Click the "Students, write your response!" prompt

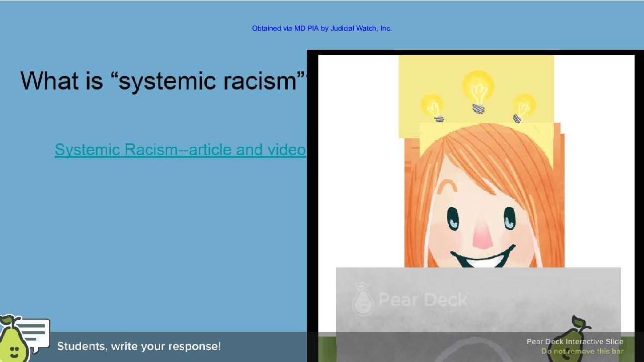(139, 346)
